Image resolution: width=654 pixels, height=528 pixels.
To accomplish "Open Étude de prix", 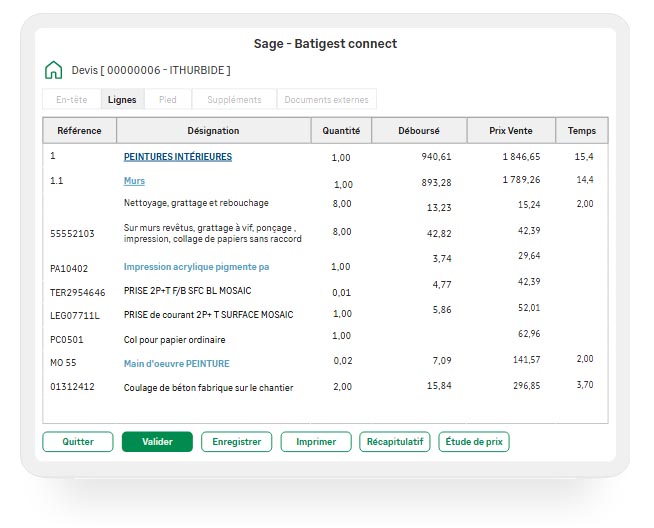I will pyautogui.click(x=474, y=442).
